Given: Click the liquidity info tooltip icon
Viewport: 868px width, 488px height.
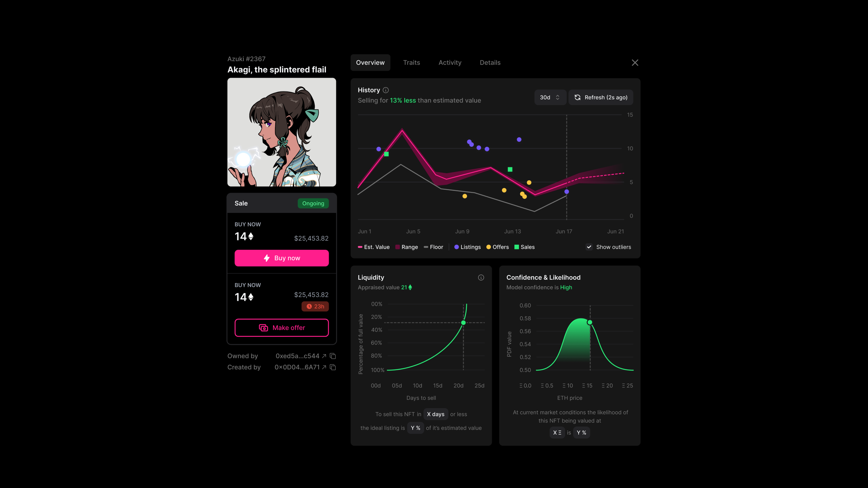Looking at the screenshot, I should (481, 278).
